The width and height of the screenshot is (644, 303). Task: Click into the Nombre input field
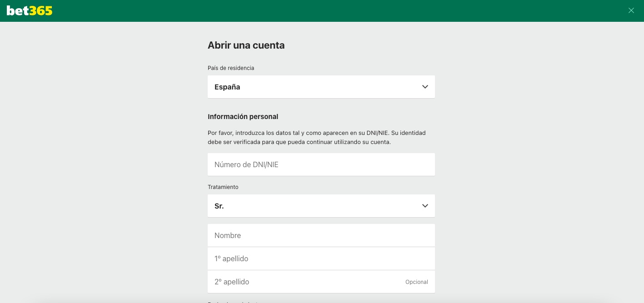(321, 235)
